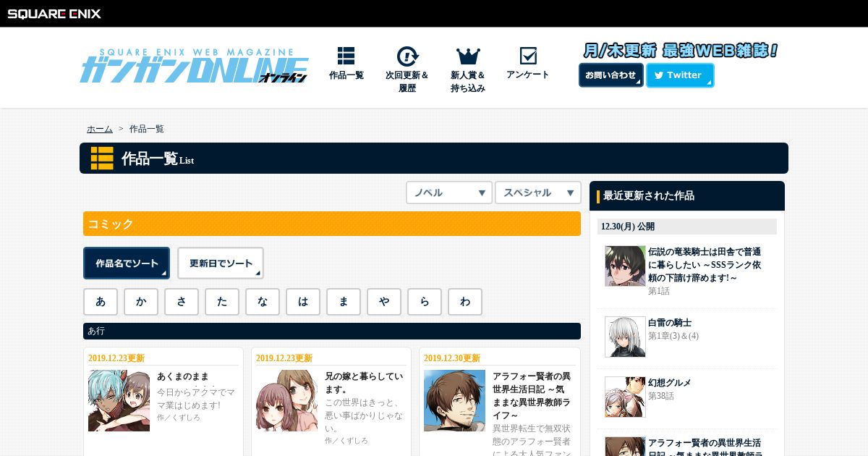
Task: Jump to た row index
Action: click(222, 302)
